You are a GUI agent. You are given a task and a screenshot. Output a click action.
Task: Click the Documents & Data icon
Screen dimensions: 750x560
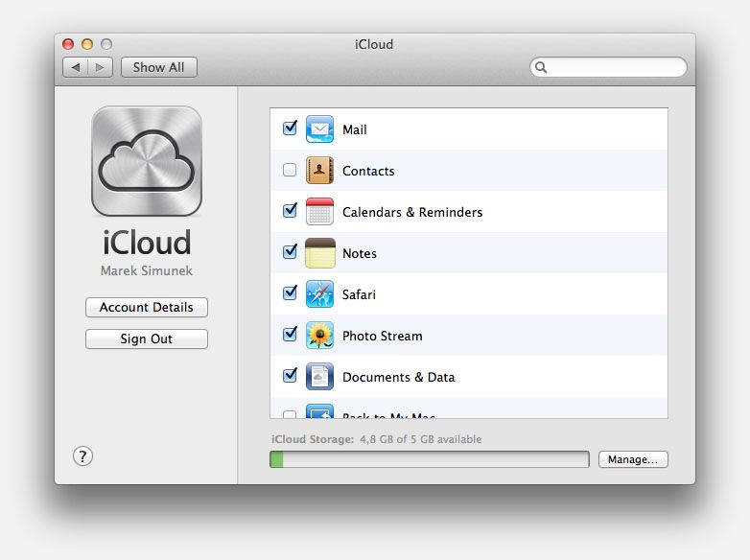(x=319, y=376)
